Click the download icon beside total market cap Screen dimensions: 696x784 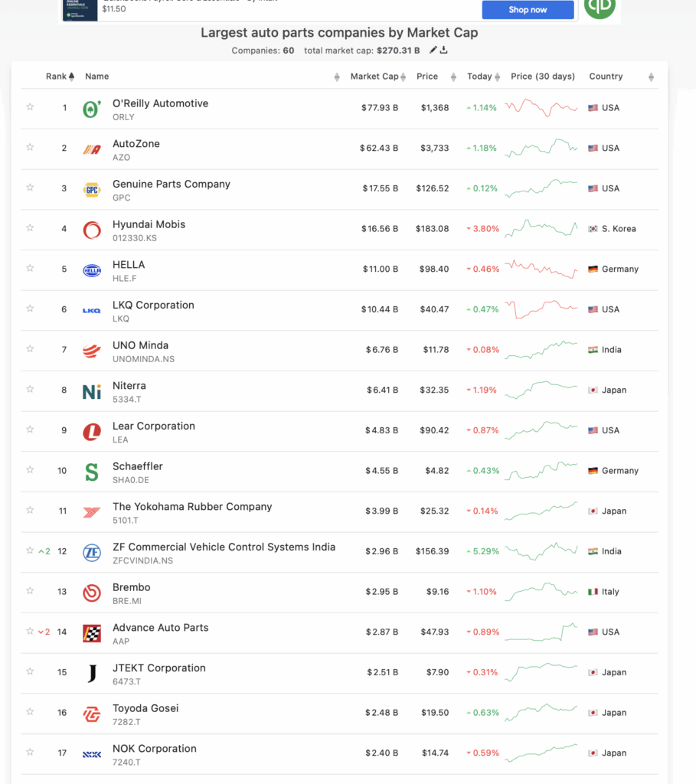444,51
